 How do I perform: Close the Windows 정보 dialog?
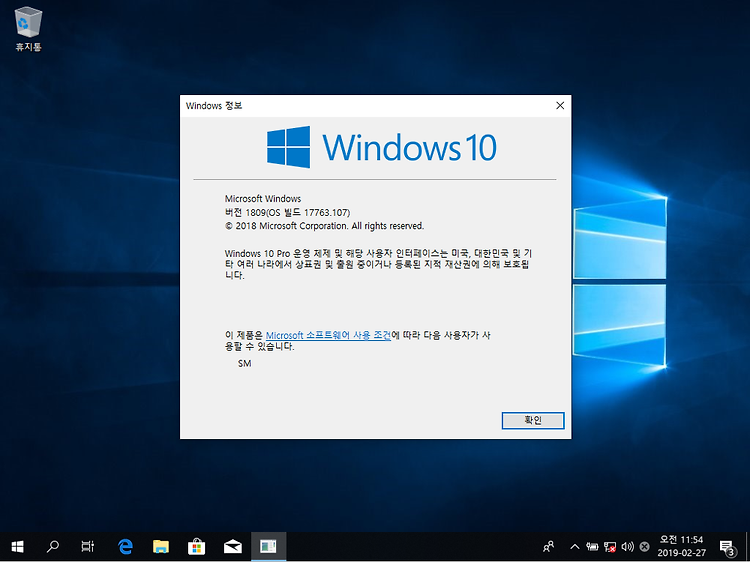pos(560,106)
